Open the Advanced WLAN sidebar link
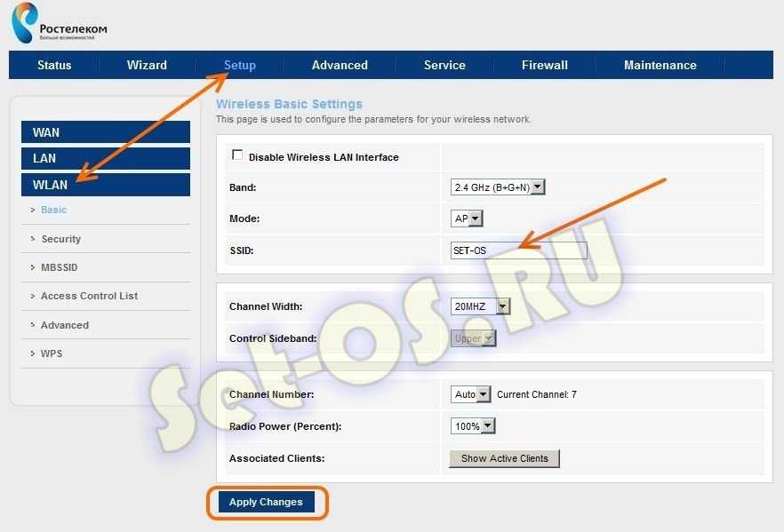 65,325
